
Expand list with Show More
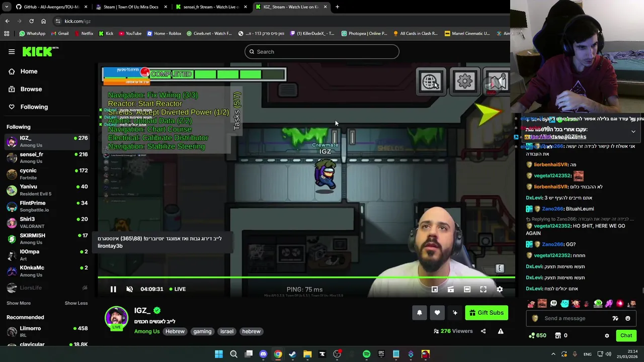[x=19, y=303]
